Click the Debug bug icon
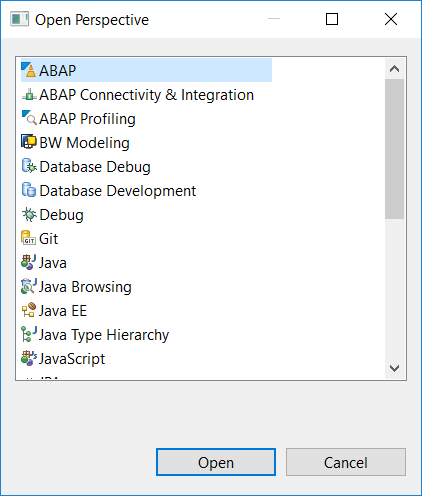Viewport: 422px width, 496px height. [x=29, y=214]
